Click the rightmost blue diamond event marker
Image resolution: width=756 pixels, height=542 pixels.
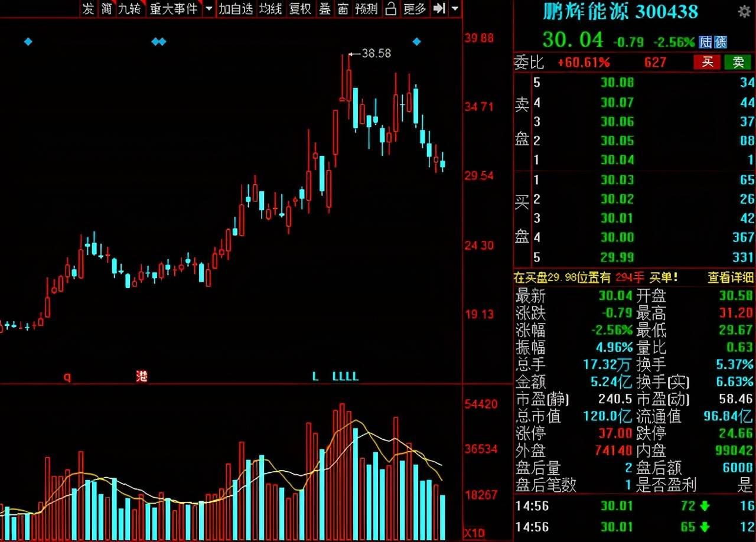coord(416,41)
